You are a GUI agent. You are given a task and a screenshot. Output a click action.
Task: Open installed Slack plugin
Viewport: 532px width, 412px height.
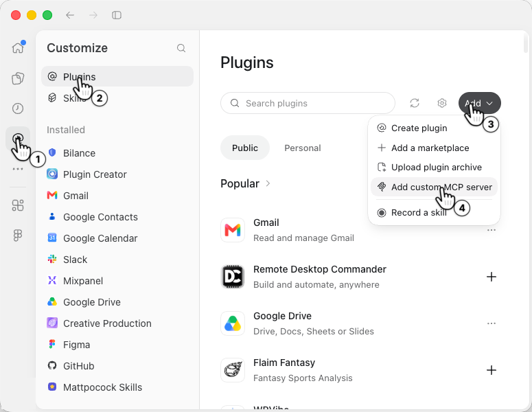(117, 260)
